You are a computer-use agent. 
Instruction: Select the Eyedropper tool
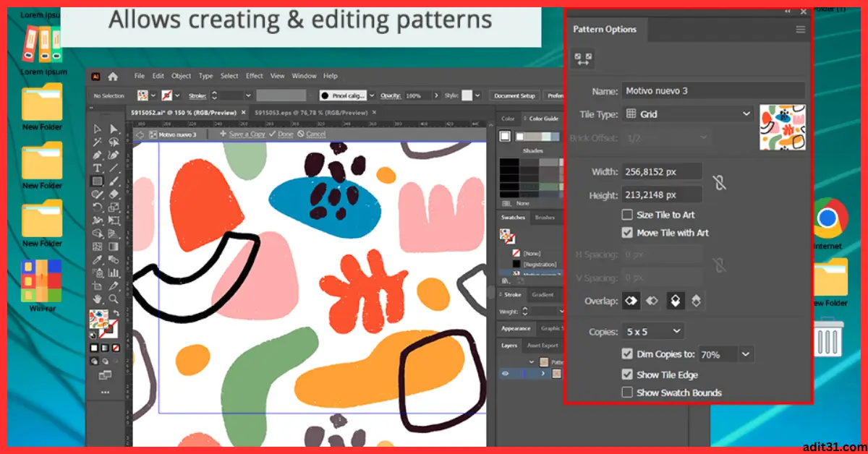tap(97, 260)
